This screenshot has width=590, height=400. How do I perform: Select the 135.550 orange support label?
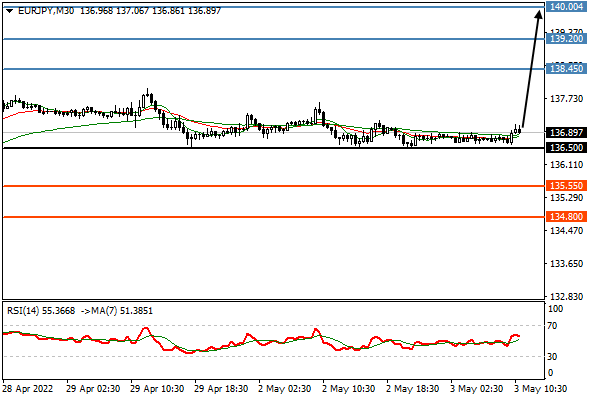coord(566,186)
